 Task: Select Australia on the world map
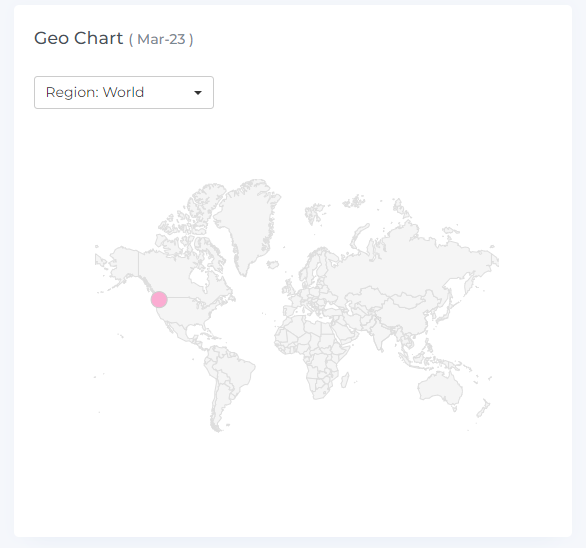coord(441,389)
